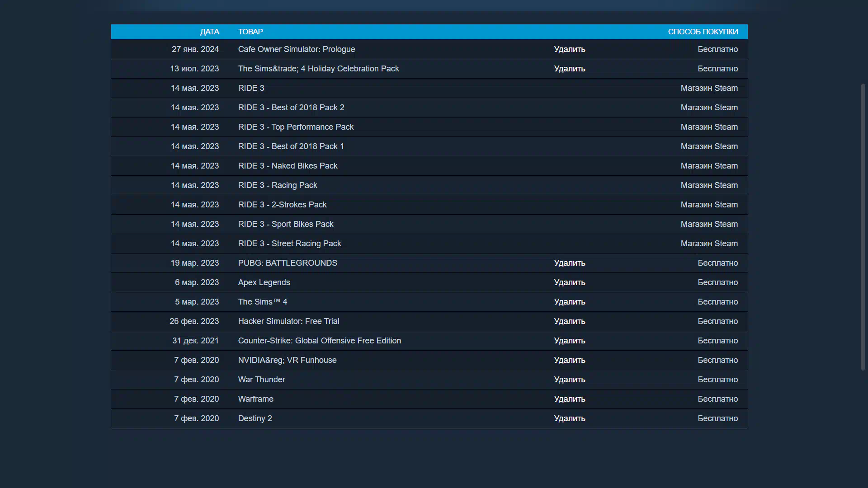Select RIDE 3 - Street Racing Pack

pyautogui.click(x=290, y=244)
